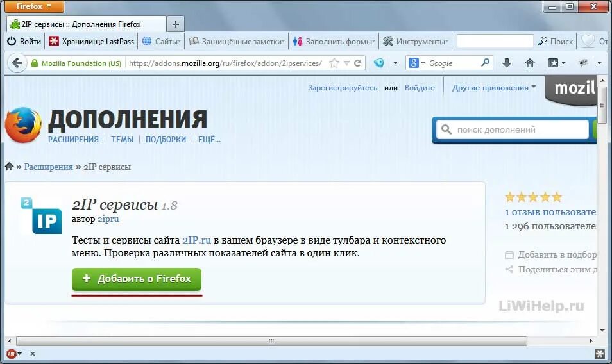612x364 pixels.
Task: Open the ПОДБОРКИ section
Action: click(166, 140)
